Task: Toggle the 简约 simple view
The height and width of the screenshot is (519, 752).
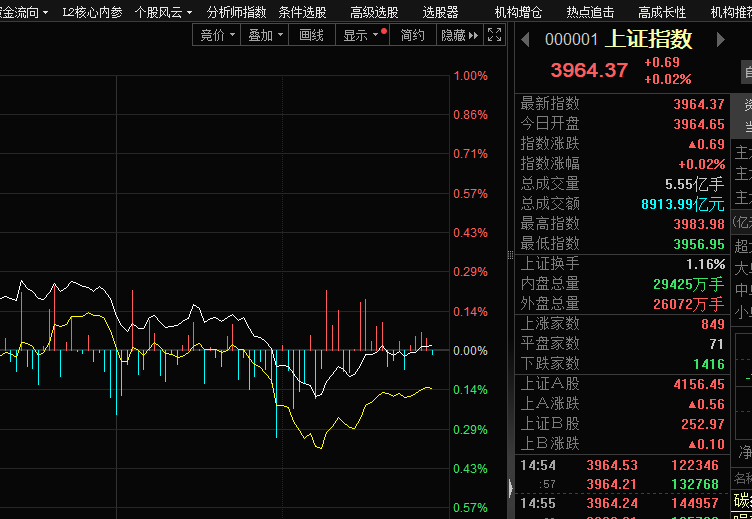Action: click(412, 35)
